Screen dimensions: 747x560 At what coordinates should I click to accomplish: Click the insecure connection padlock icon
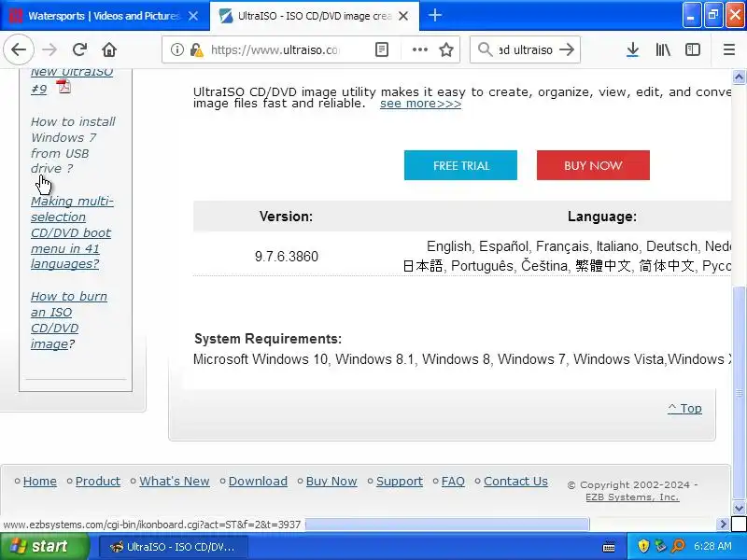coord(196,49)
